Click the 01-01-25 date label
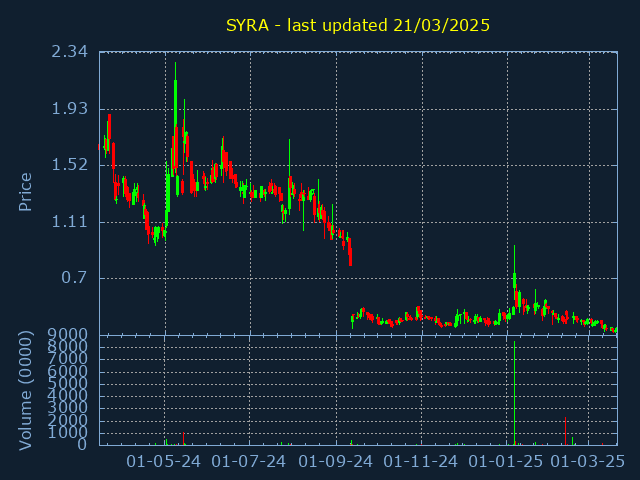The width and height of the screenshot is (640, 480). click(x=506, y=462)
